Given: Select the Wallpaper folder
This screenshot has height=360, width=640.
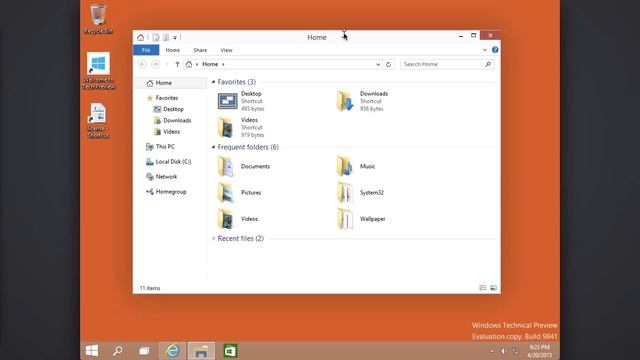Looking at the screenshot, I should (x=361, y=219).
